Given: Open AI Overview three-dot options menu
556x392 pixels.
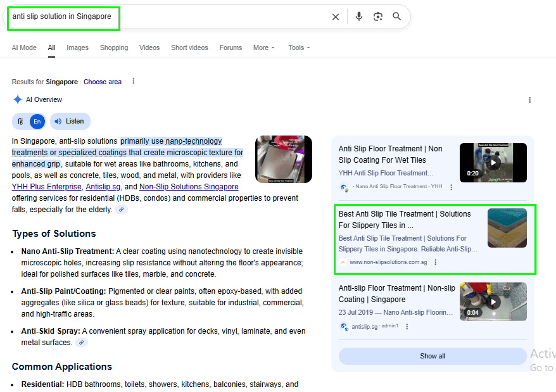Looking at the screenshot, I should [x=530, y=99].
